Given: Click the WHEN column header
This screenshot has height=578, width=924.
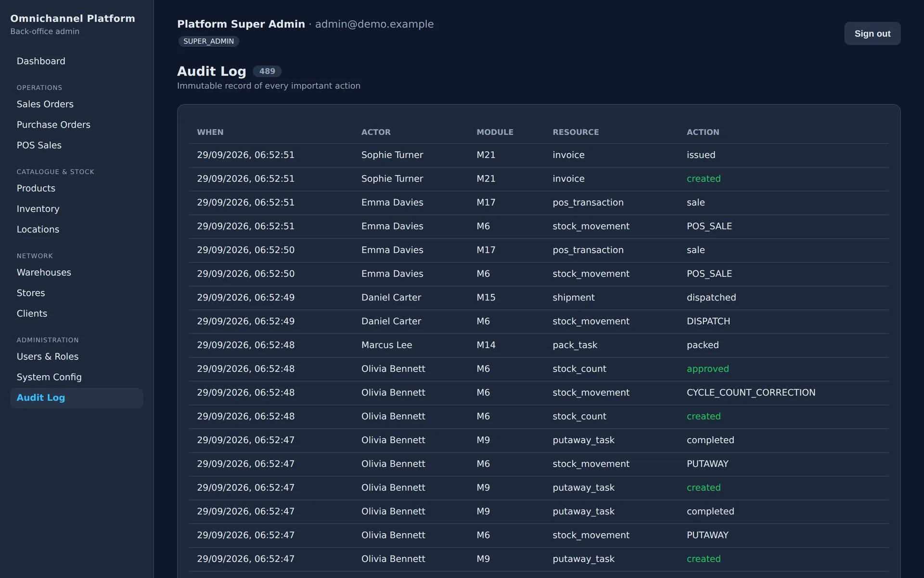Looking at the screenshot, I should pos(210,132).
